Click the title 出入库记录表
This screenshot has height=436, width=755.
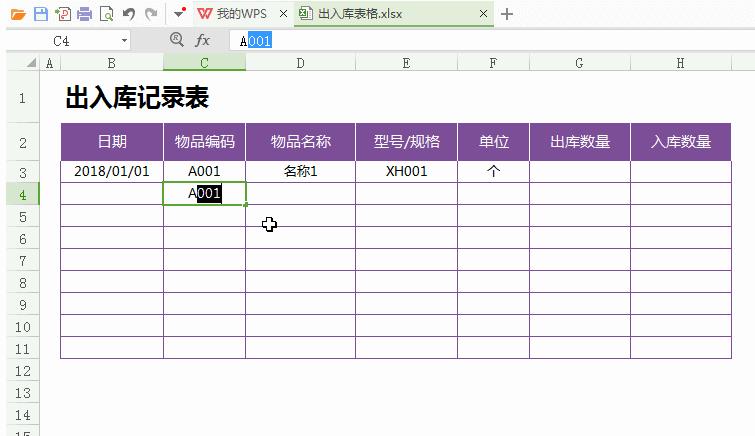[137, 97]
